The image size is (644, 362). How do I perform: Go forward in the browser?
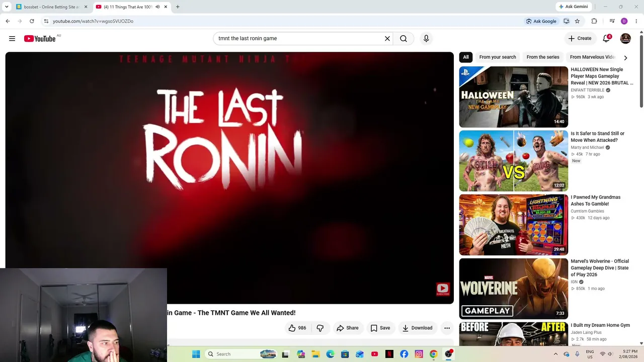coord(20,21)
